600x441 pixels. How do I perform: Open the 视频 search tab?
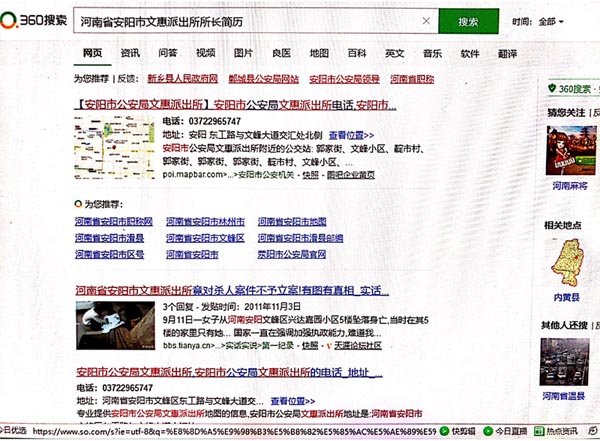pyautogui.click(x=205, y=53)
